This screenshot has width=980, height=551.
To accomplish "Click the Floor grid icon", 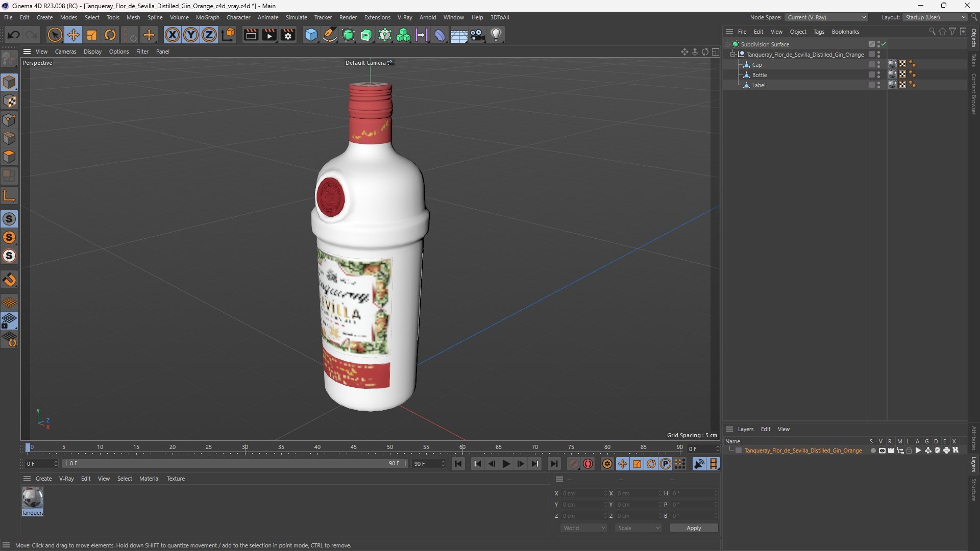I will click(x=459, y=35).
